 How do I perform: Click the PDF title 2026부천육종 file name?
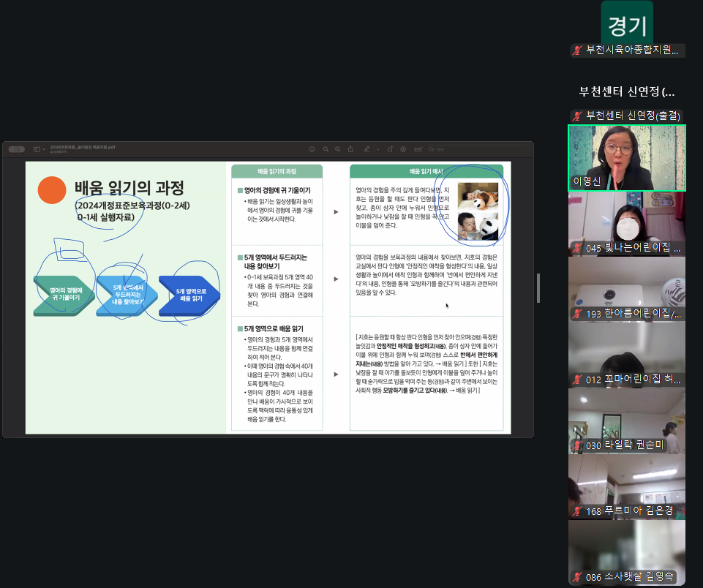pyautogui.click(x=83, y=147)
